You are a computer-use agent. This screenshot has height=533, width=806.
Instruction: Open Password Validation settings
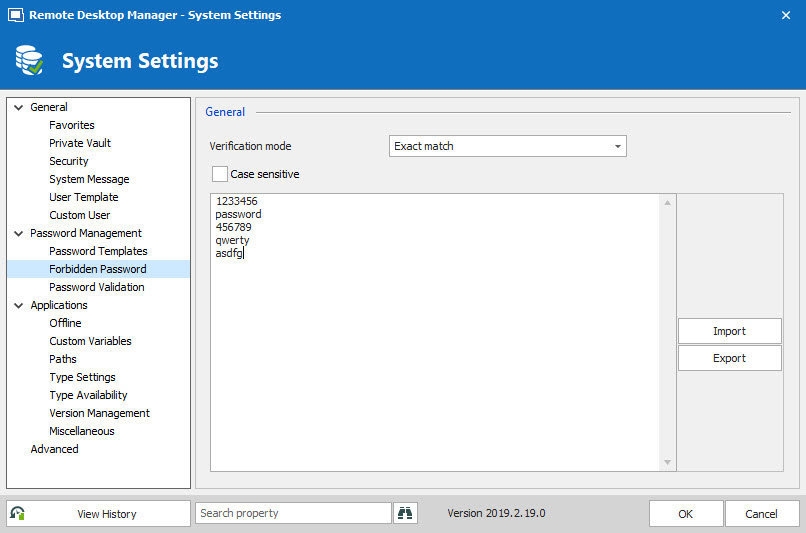point(97,287)
